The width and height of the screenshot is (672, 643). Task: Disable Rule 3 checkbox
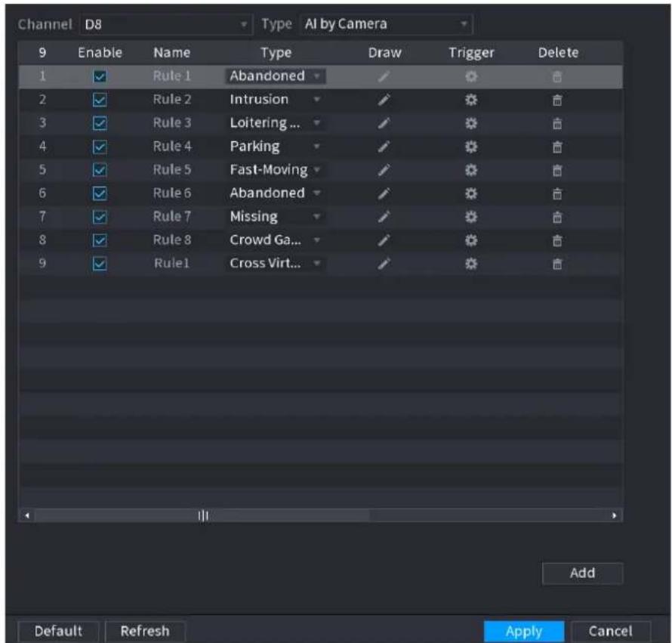click(100, 124)
